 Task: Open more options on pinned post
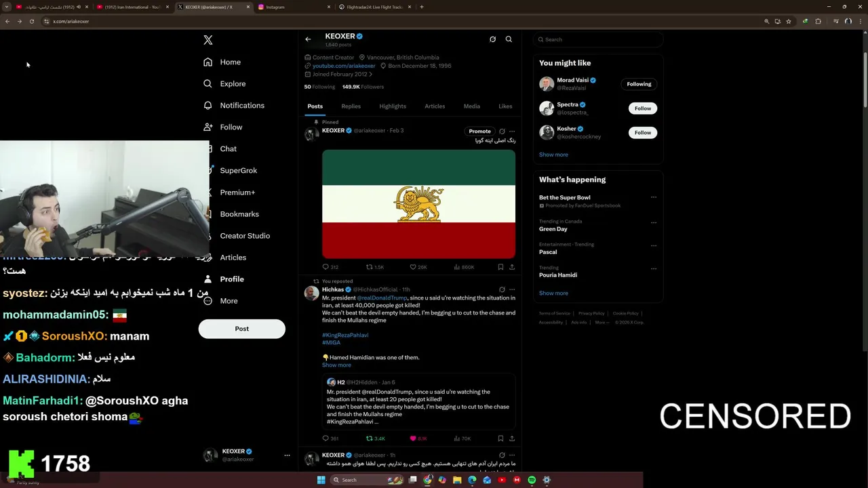coord(512,131)
